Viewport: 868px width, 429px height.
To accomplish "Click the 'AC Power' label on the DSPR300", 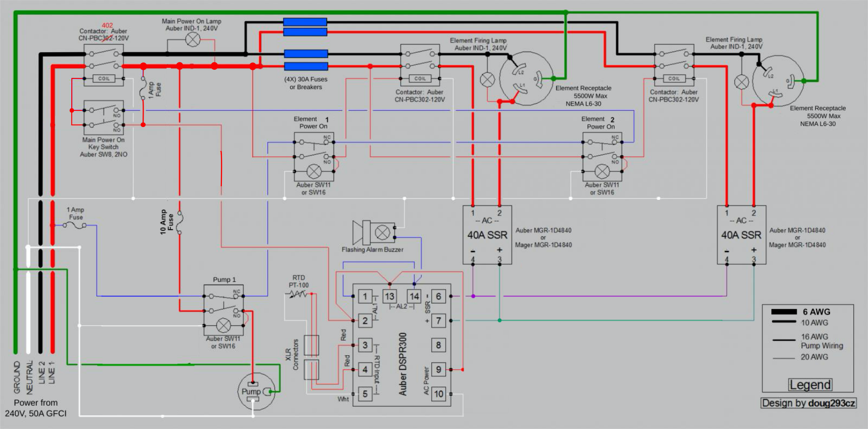I will click(426, 381).
